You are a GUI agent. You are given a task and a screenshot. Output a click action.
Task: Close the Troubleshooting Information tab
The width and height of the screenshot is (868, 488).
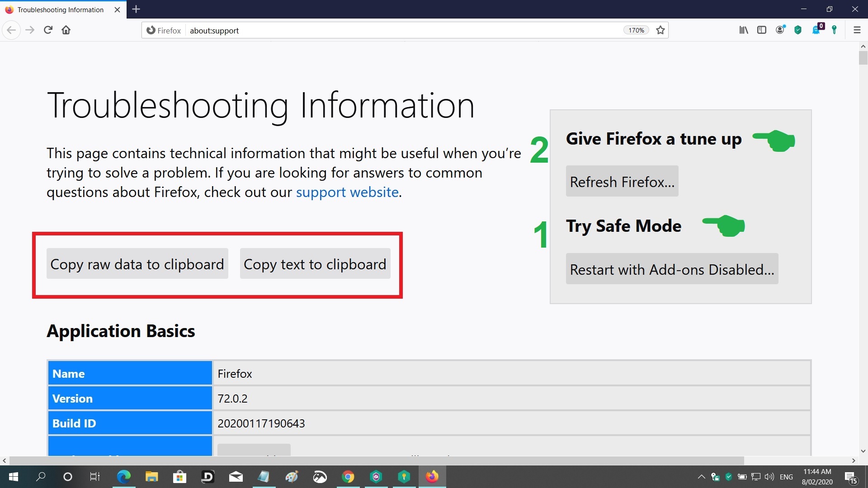coord(118,9)
